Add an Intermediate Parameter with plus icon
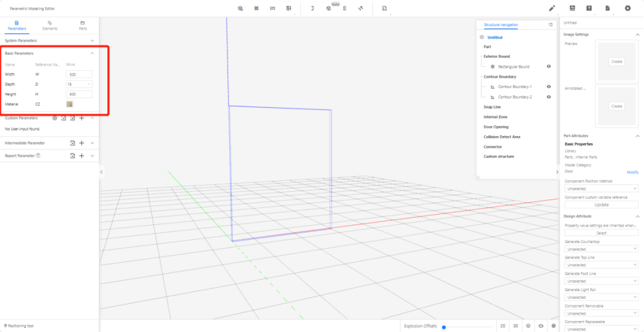The image size is (644, 332). coord(82,143)
